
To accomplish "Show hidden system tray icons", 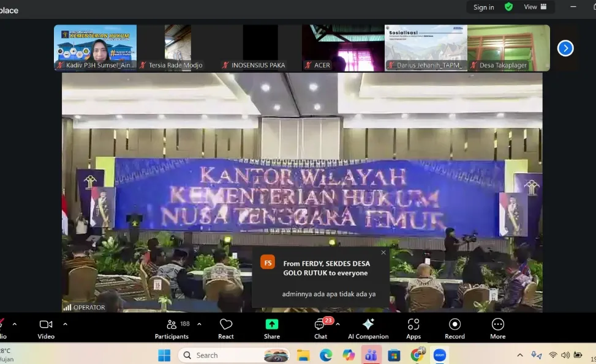I will pyautogui.click(x=520, y=355).
